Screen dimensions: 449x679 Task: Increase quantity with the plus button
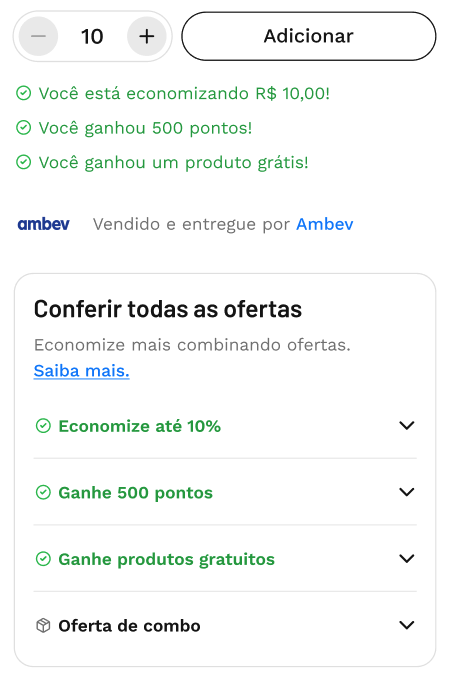[x=147, y=36]
